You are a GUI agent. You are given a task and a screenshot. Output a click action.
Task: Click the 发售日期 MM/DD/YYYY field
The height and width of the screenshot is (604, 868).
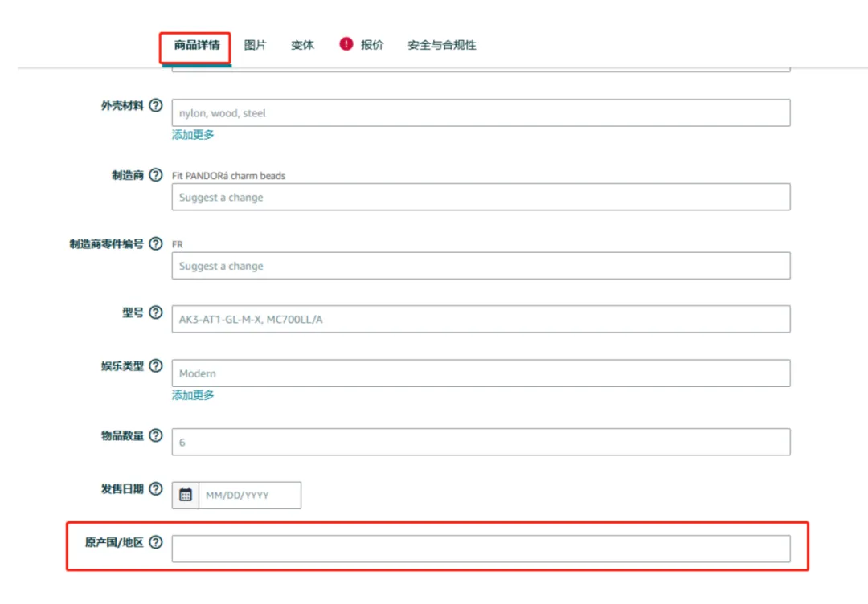tap(249, 496)
